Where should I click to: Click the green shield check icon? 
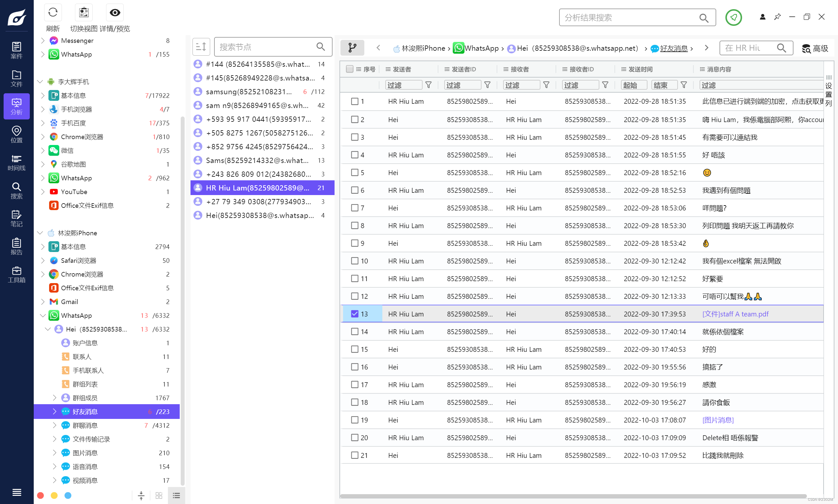click(x=733, y=17)
